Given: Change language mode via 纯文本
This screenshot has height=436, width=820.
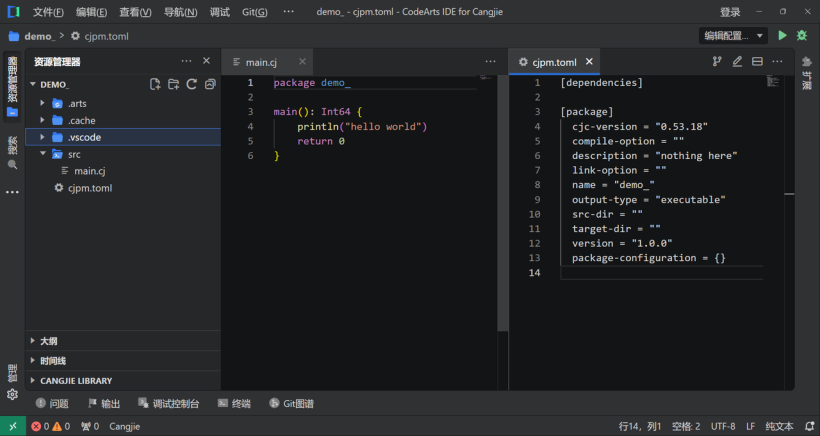Looking at the screenshot, I should click(x=779, y=426).
